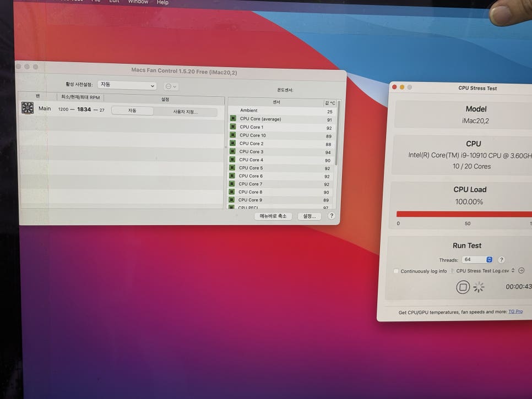532x399 pixels.
Task: Open the 설정 preferences button
Action: click(309, 216)
